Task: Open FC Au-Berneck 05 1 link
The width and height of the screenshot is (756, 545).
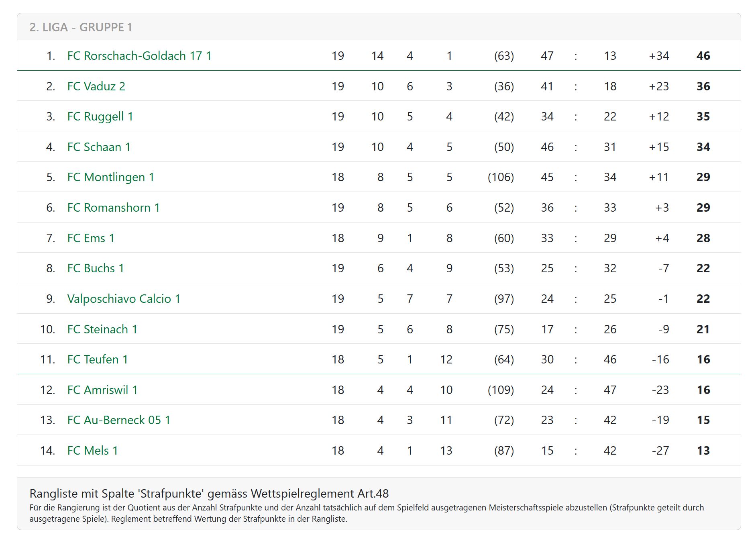Action: pyautogui.click(x=119, y=420)
